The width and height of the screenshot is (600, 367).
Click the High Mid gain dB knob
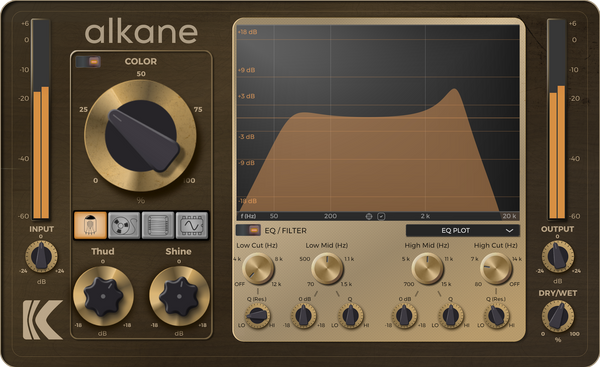[404, 316]
